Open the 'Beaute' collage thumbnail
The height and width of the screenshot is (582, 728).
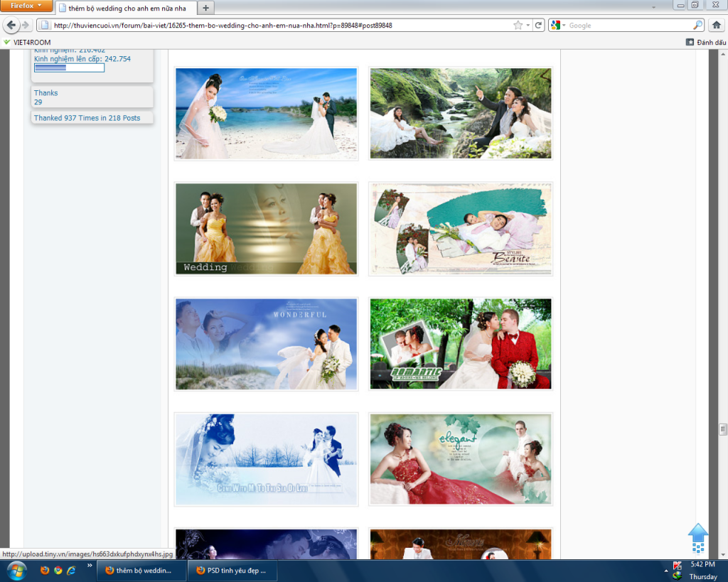[x=461, y=229]
